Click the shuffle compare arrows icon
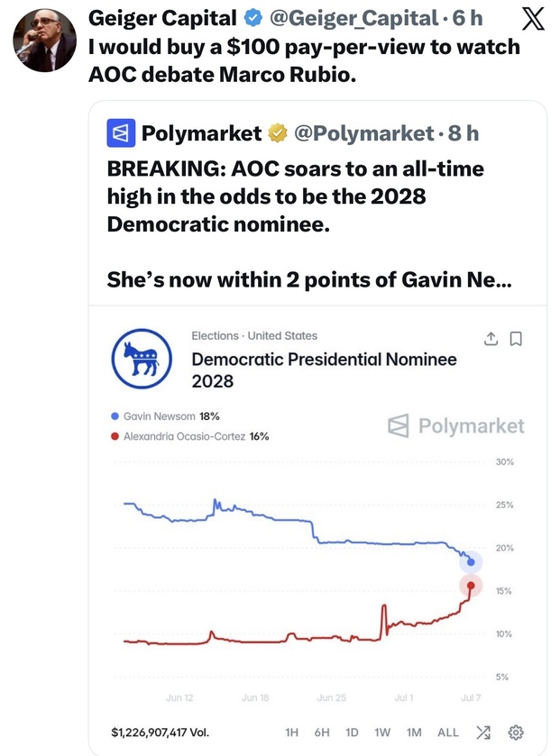The width and height of the screenshot is (560, 756). pos(483,733)
